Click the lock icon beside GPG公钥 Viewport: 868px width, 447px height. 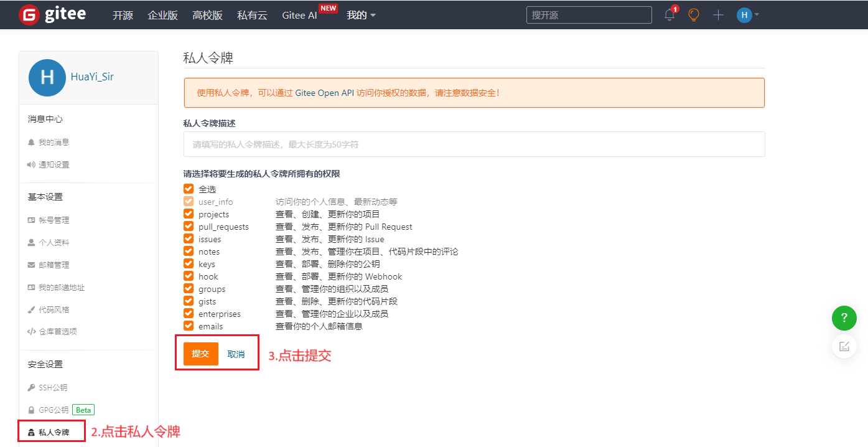32,410
